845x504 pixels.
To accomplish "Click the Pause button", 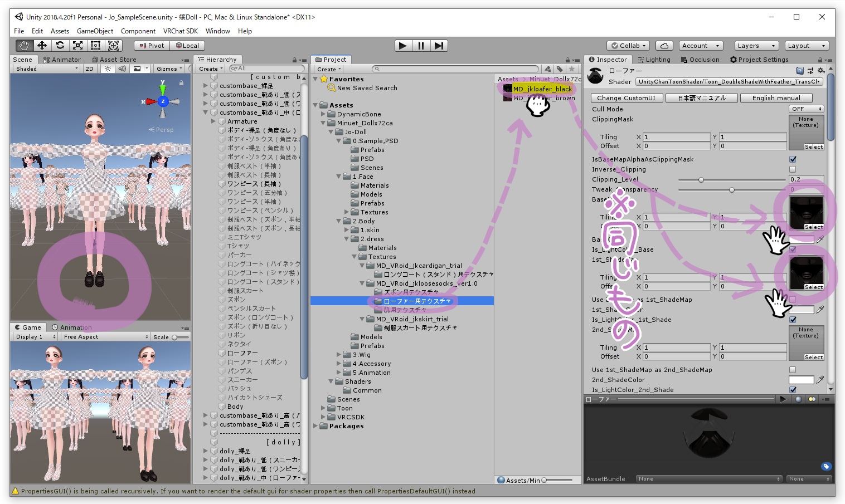I will coord(421,46).
